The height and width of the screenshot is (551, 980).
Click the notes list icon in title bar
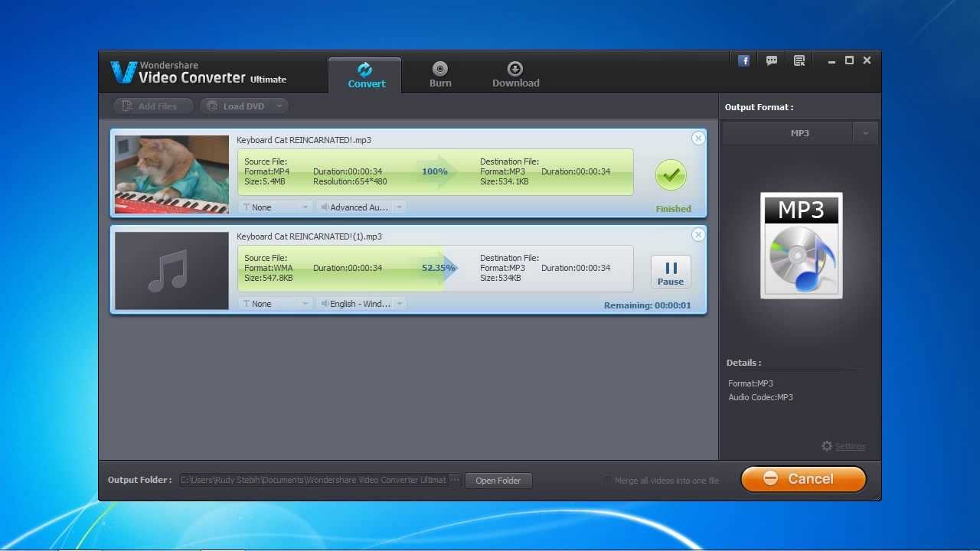(799, 61)
